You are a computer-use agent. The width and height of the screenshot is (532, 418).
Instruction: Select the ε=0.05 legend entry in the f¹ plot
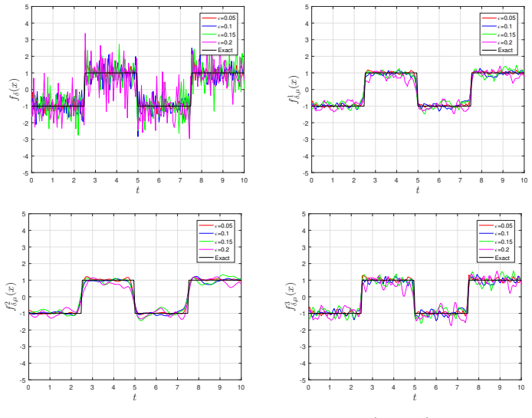498,18
